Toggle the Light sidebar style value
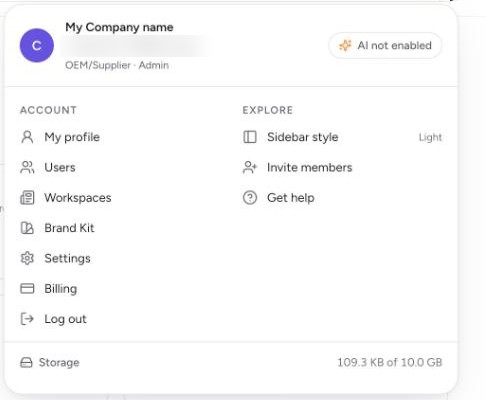 [430, 137]
